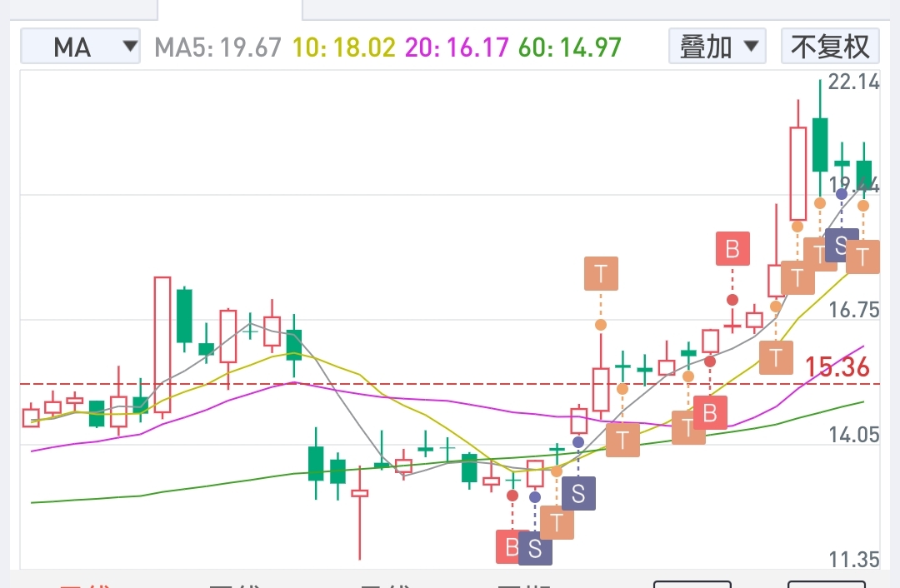Viewport: 900px width, 588px height.
Task: Click the red B marker just below the dashed line
Action: click(x=710, y=413)
